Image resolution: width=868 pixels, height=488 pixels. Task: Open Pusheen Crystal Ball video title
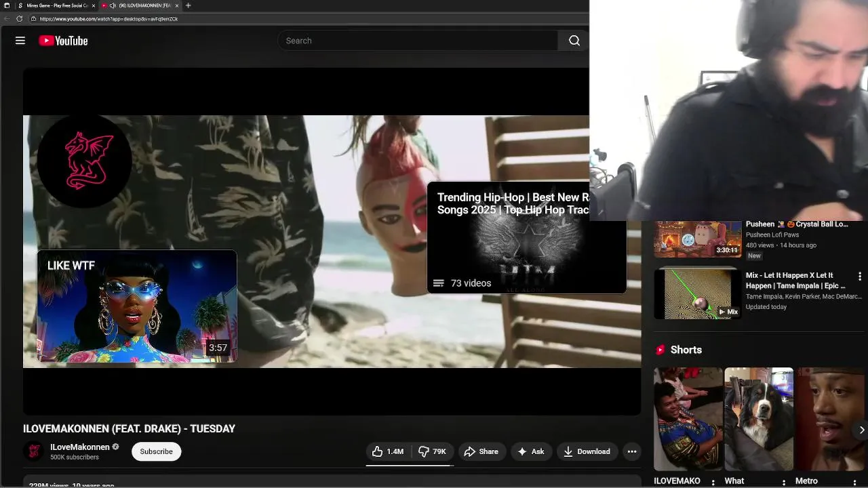pyautogui.click(x=797, y=224)
